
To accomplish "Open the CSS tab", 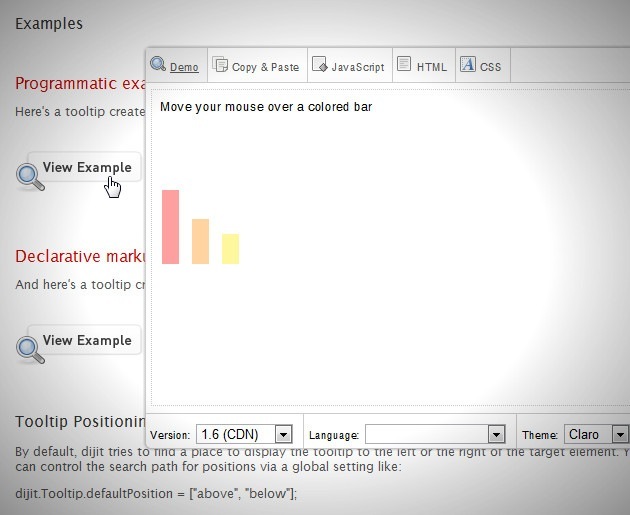I will [x=483, y=65].
